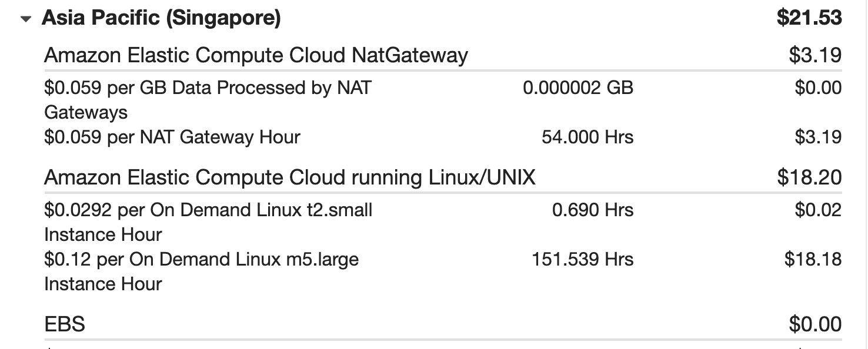Viewport: 868px width, 349px height.
Task: Click the NatGateway service subtotal amount
Action: click(815, 55)
